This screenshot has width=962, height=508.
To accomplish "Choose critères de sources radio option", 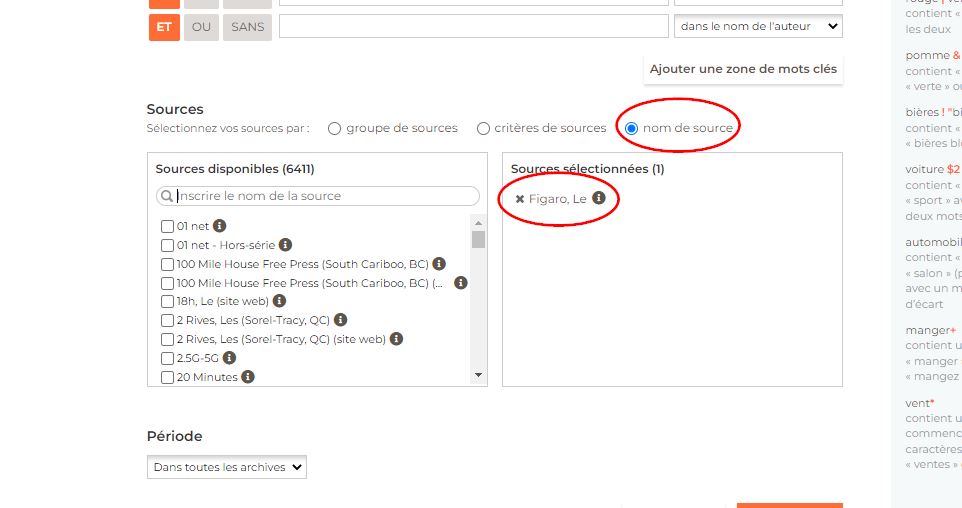I will (x=483, y=128).
